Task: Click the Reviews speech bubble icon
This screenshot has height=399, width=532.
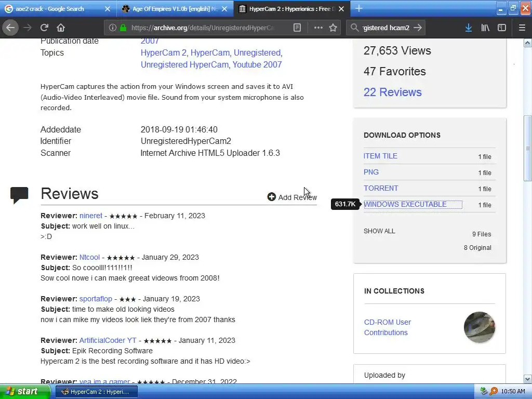Action: [x=19, y=195]
